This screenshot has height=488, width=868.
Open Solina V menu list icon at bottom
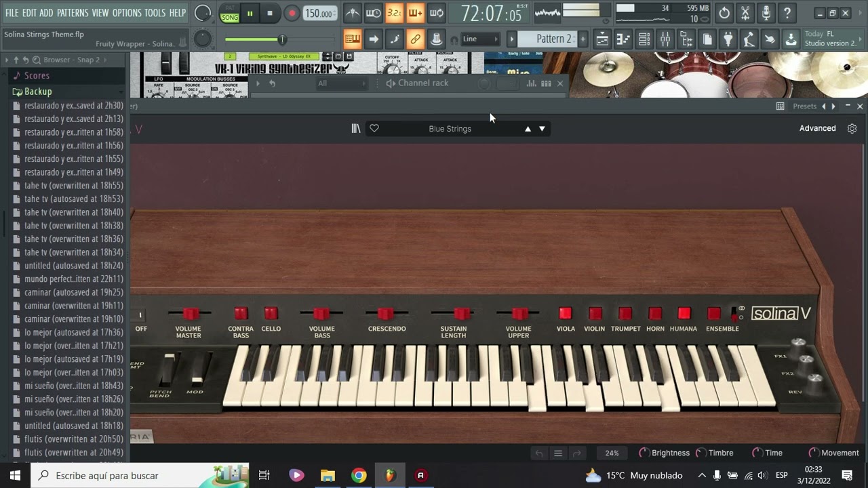[558, 453]
